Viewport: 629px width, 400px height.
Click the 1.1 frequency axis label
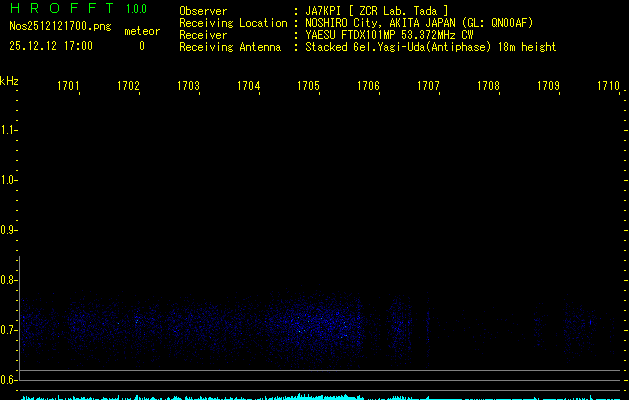coord(9,130)
